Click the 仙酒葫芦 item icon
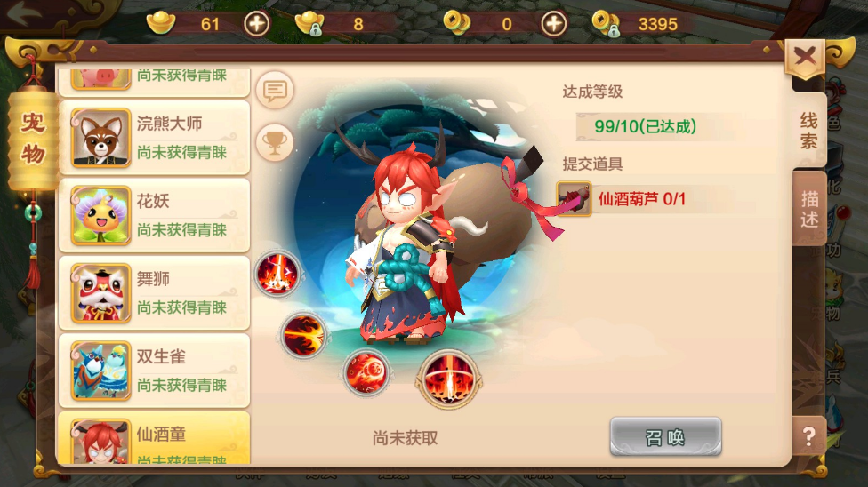Screen dimensions: 868x487 [x=574, y=199]
